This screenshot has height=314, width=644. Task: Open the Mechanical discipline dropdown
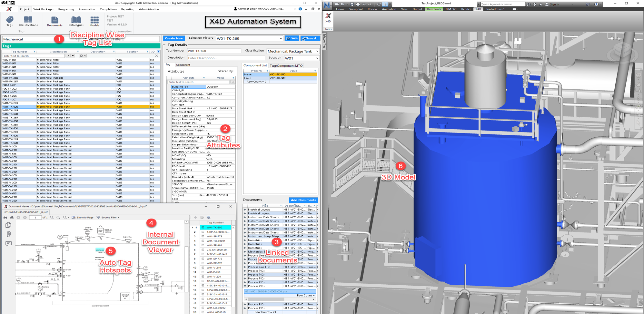76,39
